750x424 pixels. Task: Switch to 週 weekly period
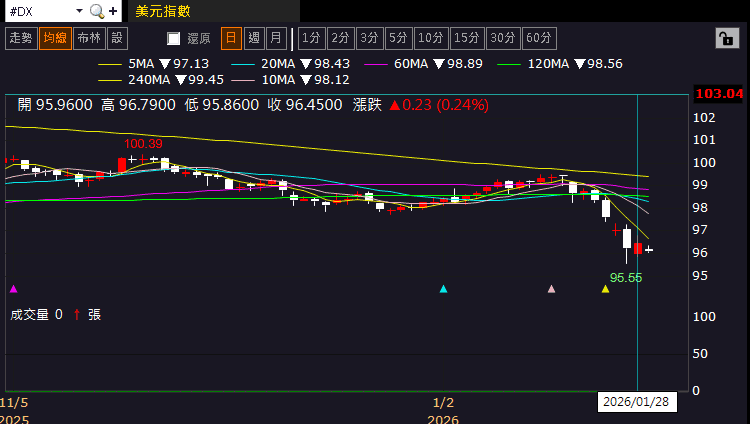(254, 38)
